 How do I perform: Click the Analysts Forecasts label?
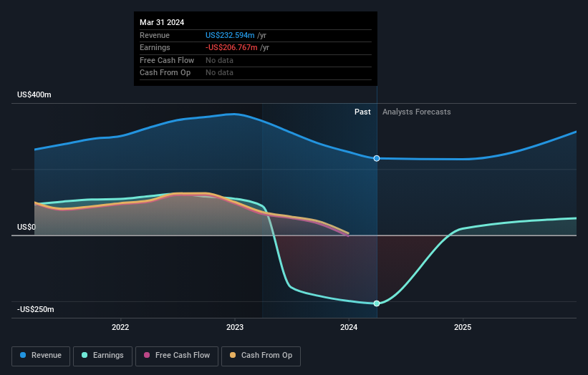pos(417,112)
